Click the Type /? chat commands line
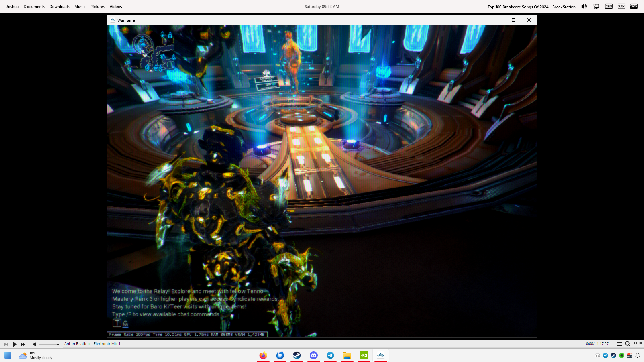The width and height of the screenshot is (644, 362). 166,314
